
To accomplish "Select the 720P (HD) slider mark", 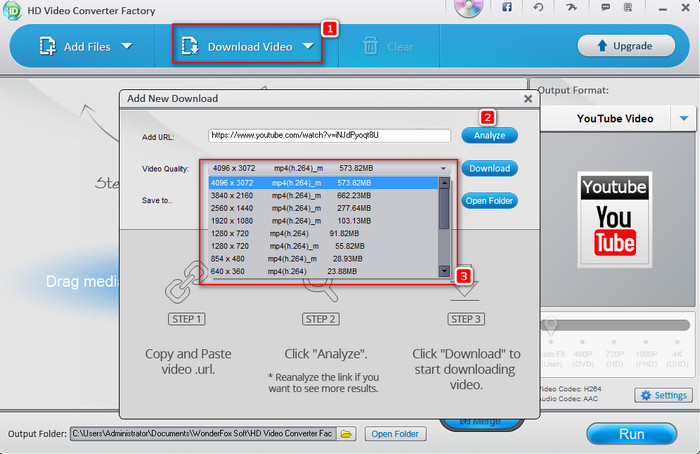I will tap(614, 342).
